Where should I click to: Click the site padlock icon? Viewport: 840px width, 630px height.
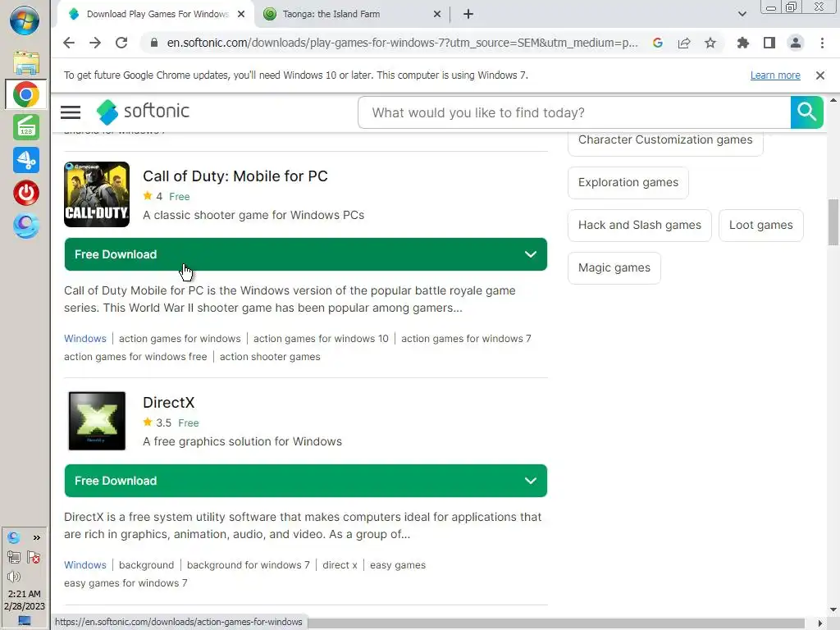[154, 43]
